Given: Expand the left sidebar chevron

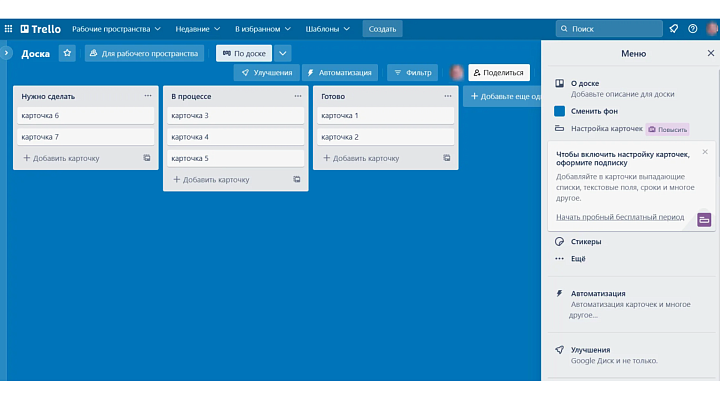Looking at the screenshot, I should point(6,53).
